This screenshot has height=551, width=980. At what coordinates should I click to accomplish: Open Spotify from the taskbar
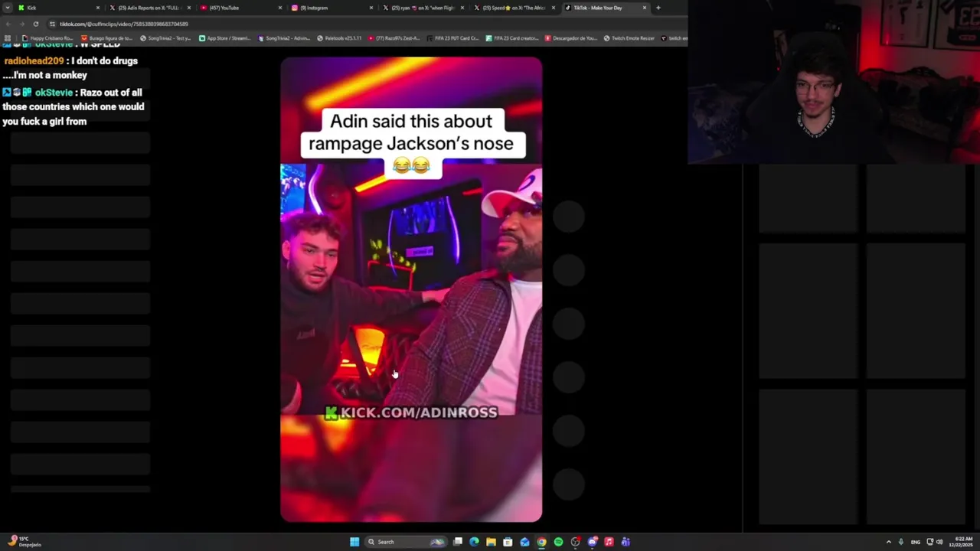558,542
